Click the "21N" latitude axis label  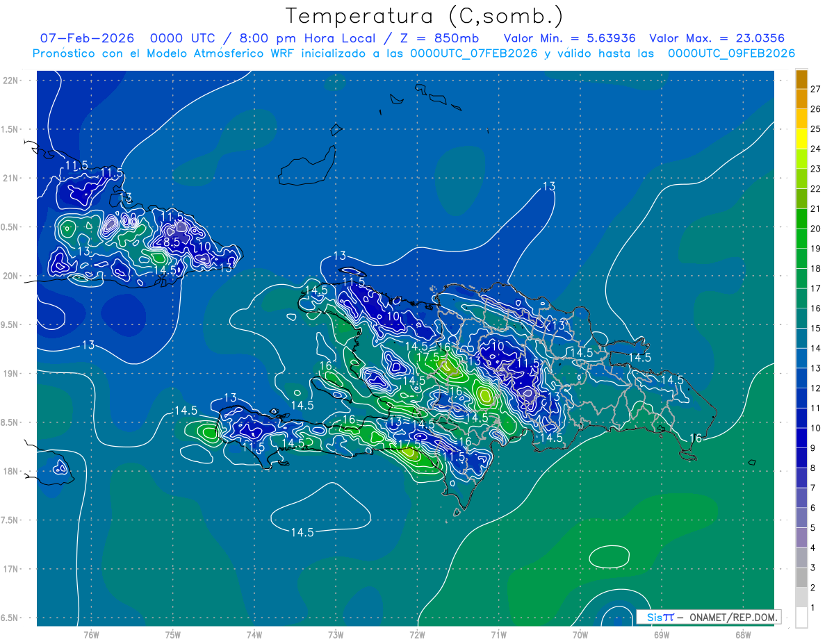[x=12, y=178]
